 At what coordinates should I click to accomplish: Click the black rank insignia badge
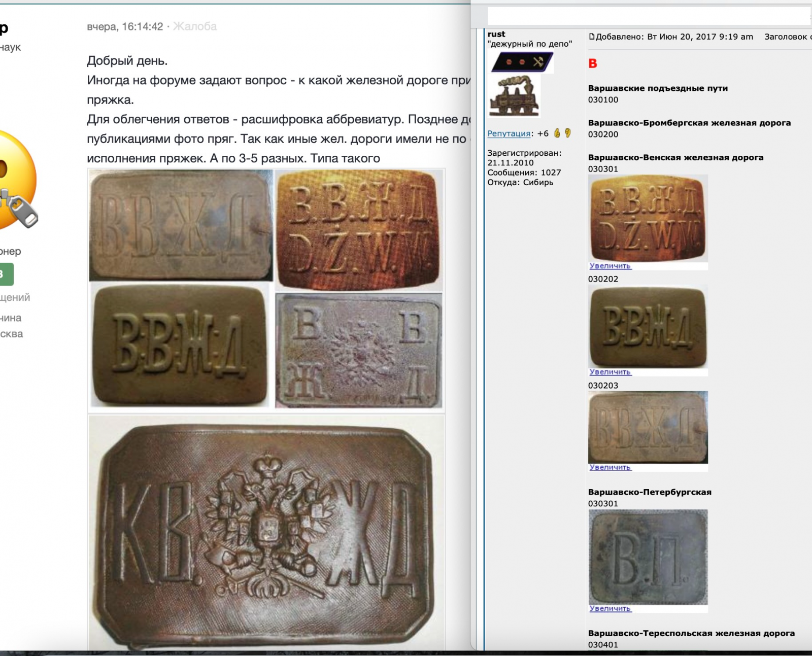pyautogui.click(x=521, y=62)
